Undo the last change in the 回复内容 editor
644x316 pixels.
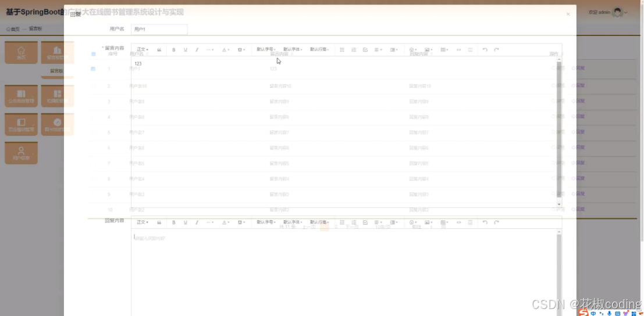pyautogui.click(x=485, y=222)
